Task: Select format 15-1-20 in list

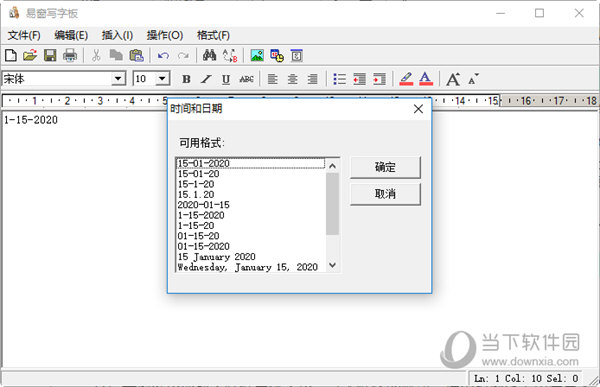Action: (x=251, y=184)
